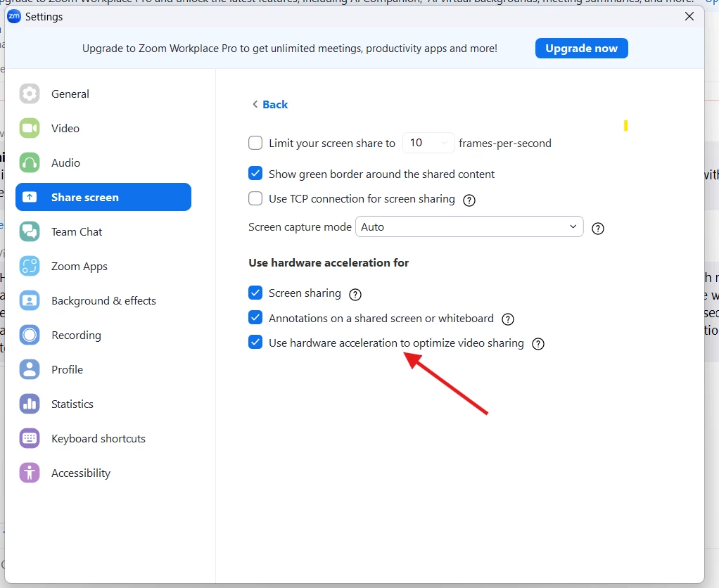719x588 pixels.
Task: Open Keyboard shortcuts settings
Action: point(103,439)
